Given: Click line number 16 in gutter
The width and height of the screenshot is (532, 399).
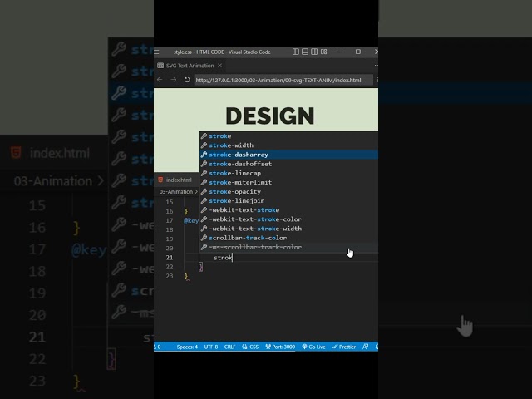Looking at the screenshot, I should point(170,211).
